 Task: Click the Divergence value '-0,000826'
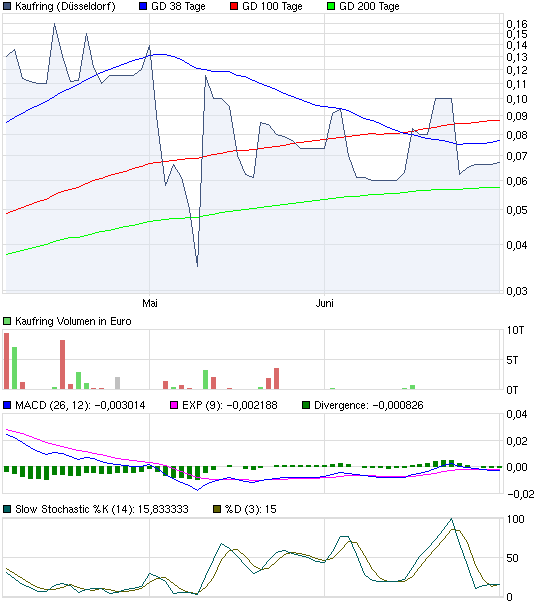pos(398,405)
